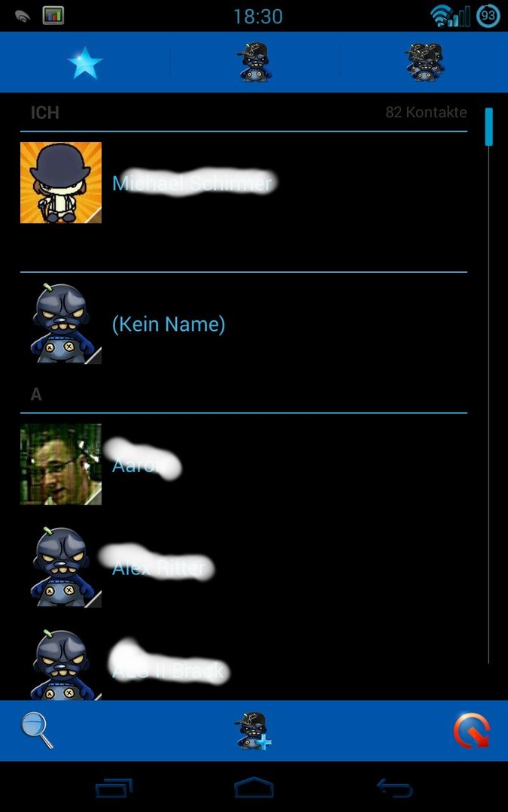Viewport: 508px width, 812px height.
Task: Tap the bowler hat profile picture
Action: (61, 183)
